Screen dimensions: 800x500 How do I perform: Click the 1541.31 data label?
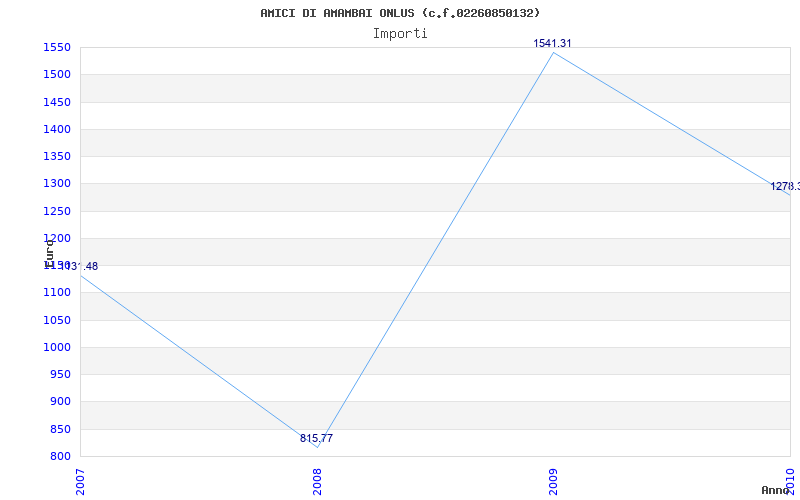[x=552, y=43]
